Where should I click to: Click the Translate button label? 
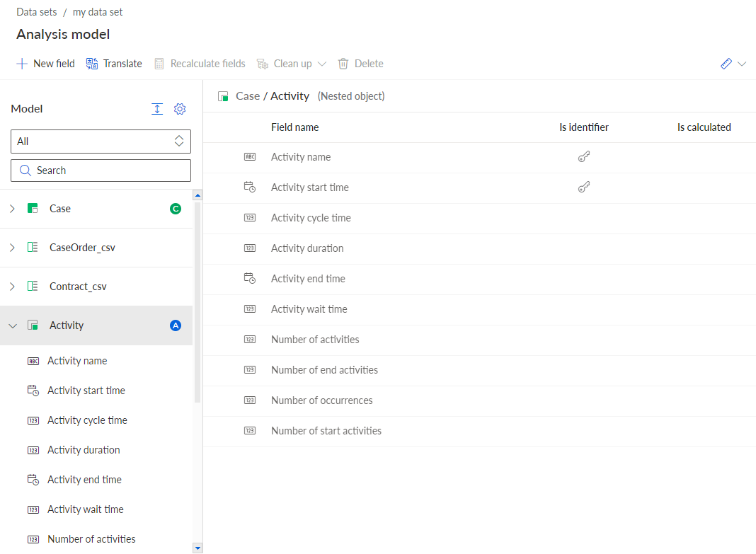(122, 64)
